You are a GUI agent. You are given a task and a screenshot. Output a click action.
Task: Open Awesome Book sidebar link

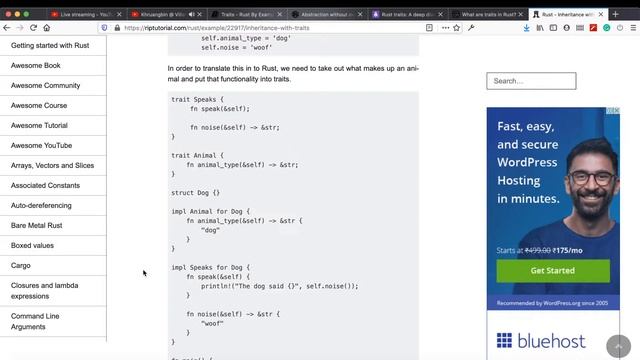(36, 65)
